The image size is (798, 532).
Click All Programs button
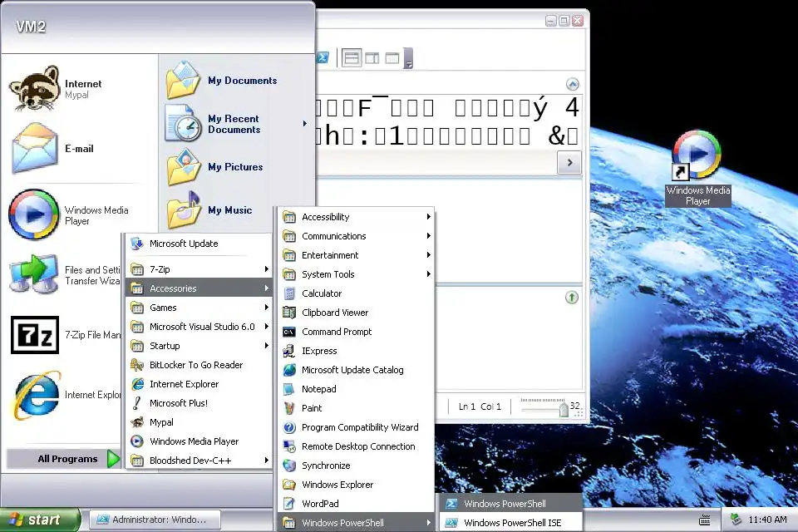click(x=64, y=459)
